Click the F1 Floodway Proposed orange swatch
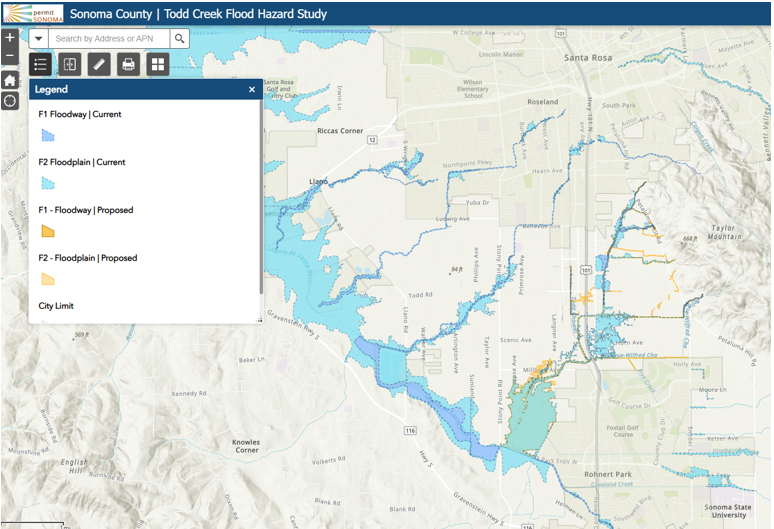 point(47,231)
